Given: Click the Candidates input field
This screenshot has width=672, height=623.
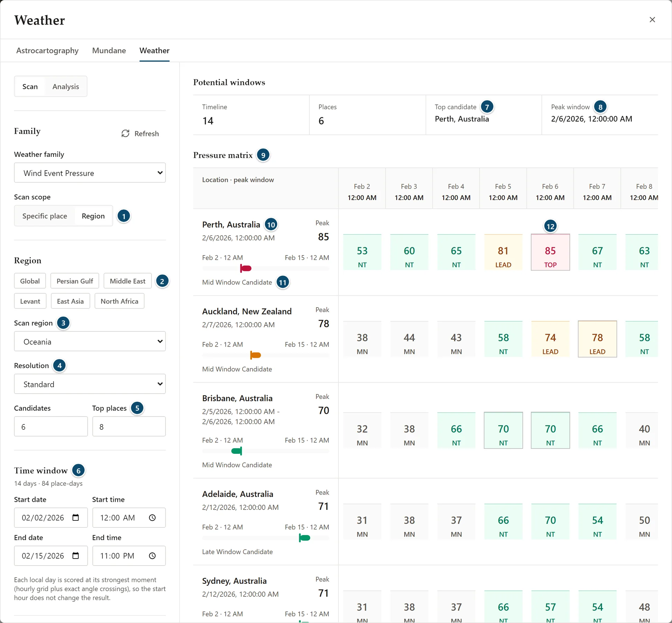Looking at the screenshot, I should point(51,427).
